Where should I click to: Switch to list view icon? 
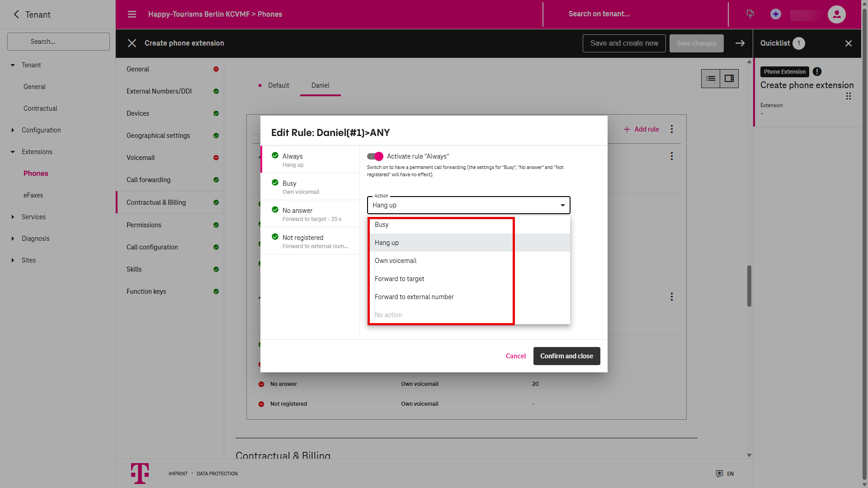(711, 79)
